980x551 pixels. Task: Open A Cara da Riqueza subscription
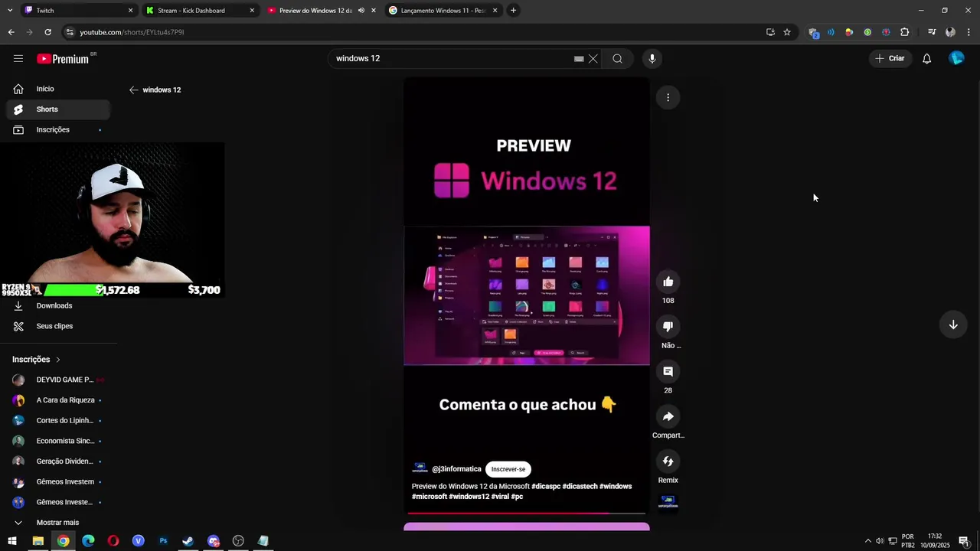[58, 400]
